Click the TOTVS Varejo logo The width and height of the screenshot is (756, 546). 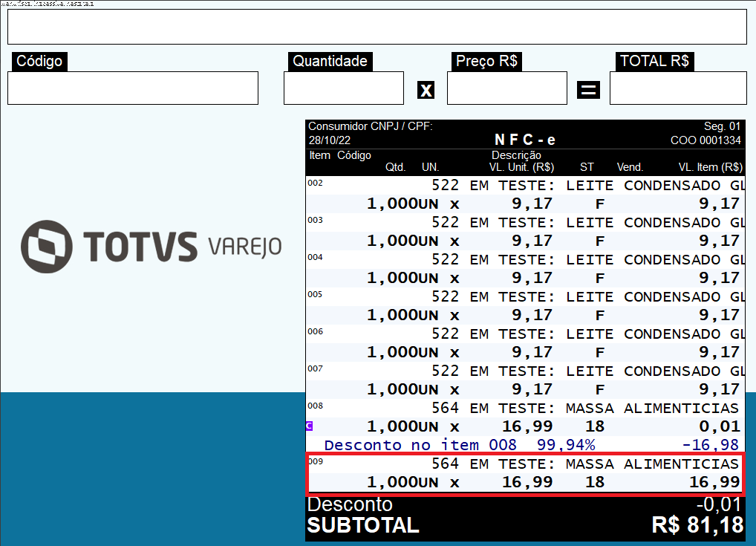click(x=151, y=247)
